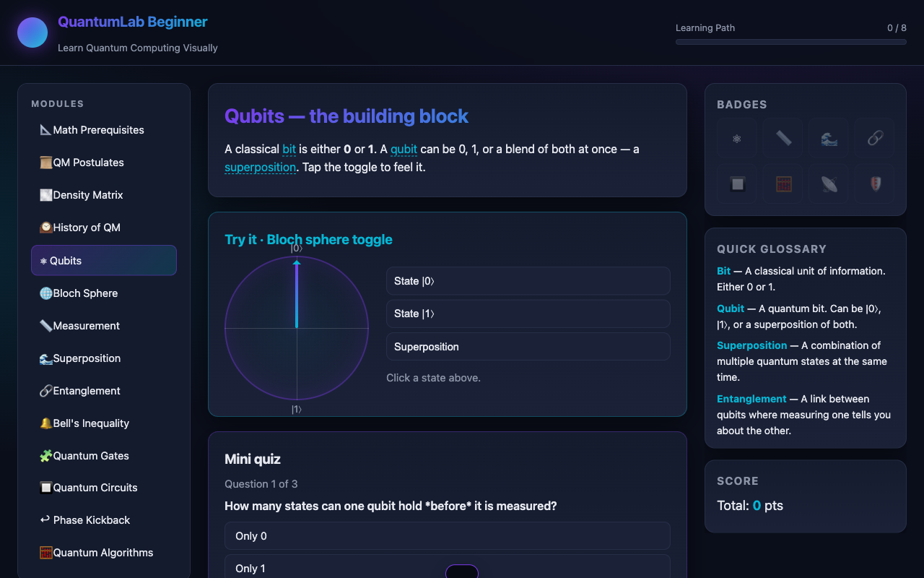Click the 'Mini quiz' heading
The width and height of the screenshot is (924, 578).
[x=253, y=459]
